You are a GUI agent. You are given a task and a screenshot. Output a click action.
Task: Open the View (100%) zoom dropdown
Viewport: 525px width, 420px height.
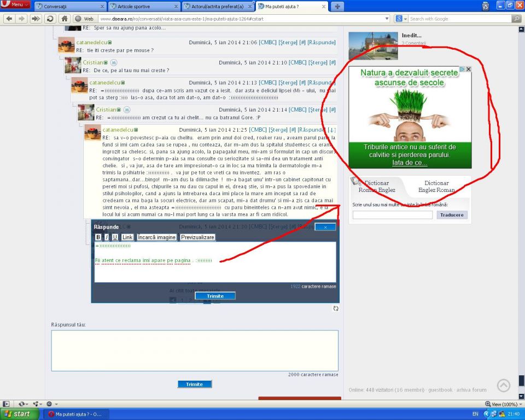click(503, 404)
